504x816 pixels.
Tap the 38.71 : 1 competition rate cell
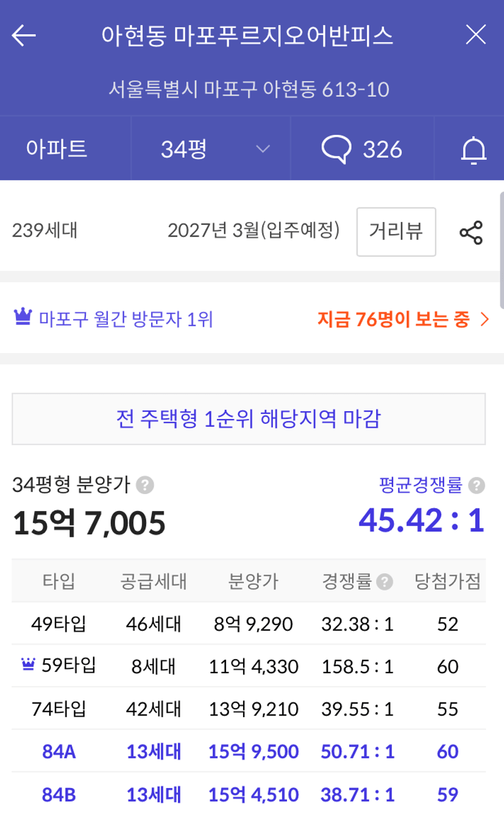pyautogui.click(x=357, y=794)
